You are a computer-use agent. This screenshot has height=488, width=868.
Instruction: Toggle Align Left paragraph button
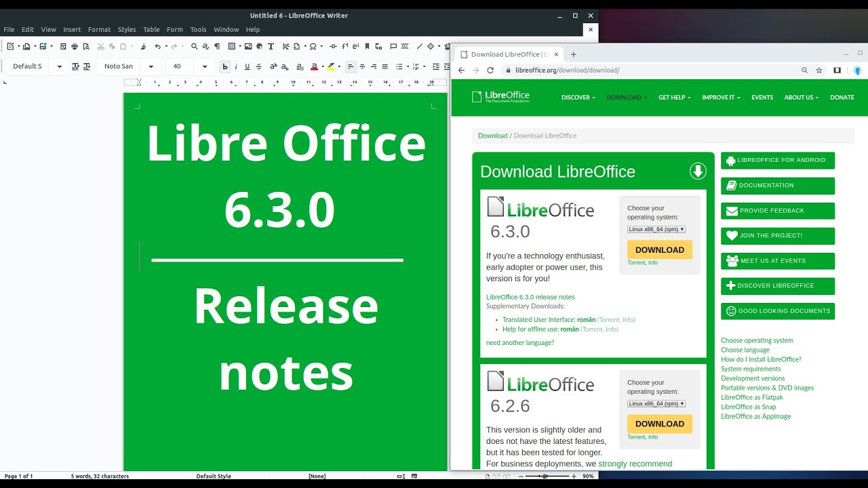351,66
